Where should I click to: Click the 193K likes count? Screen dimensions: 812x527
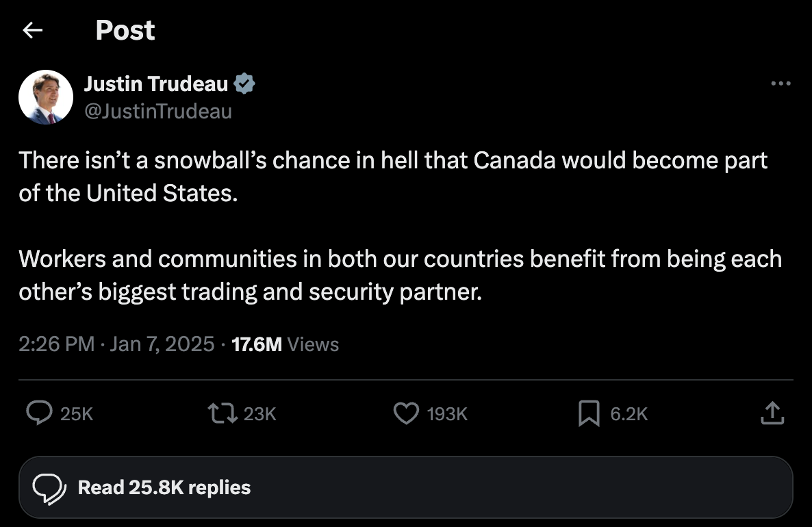coord(448,413)
